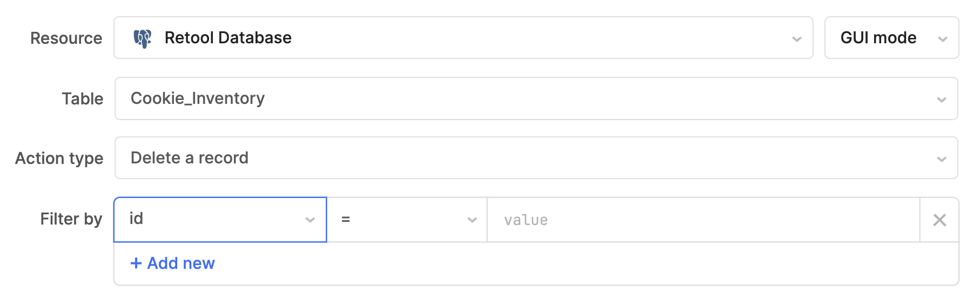Open the Retool Database resource dropdown
The height and width of the screenshot is (303, 980).
point(463,38)
